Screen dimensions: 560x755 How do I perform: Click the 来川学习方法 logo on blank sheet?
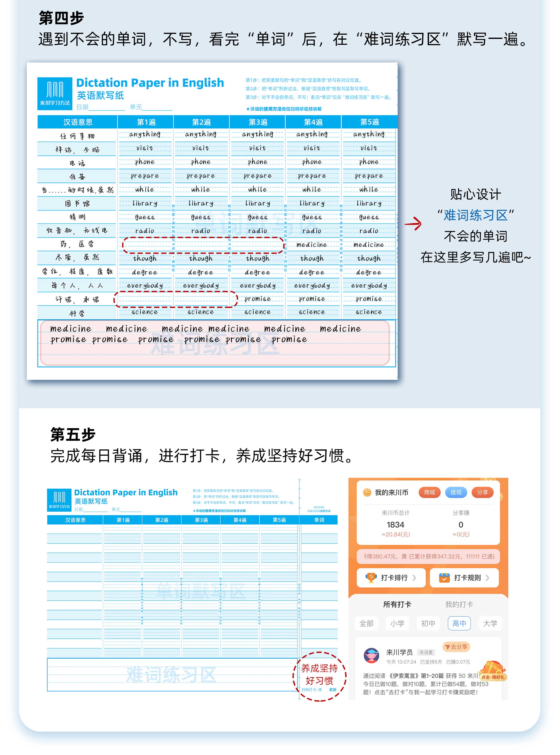coord(59,500)
